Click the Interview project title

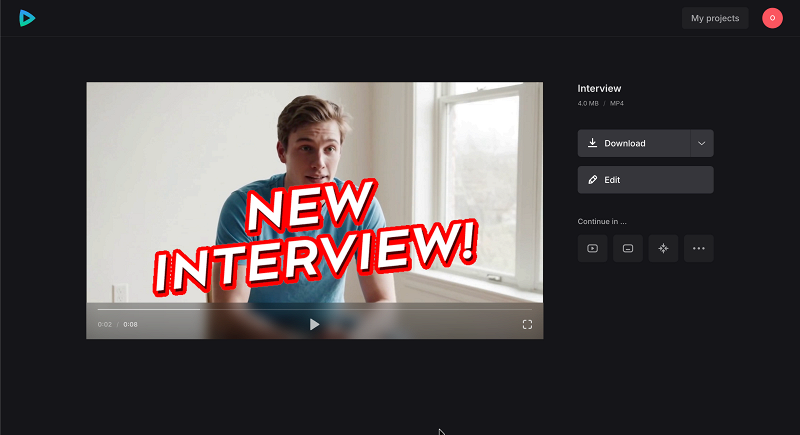pos(600,89)
